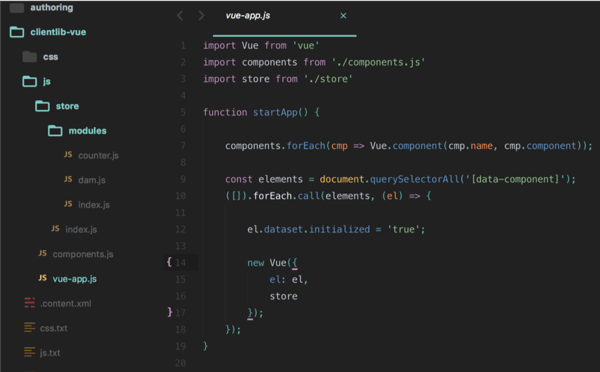Open dam.js file
This screenshot has width=600, height=372.
[92, 180]
